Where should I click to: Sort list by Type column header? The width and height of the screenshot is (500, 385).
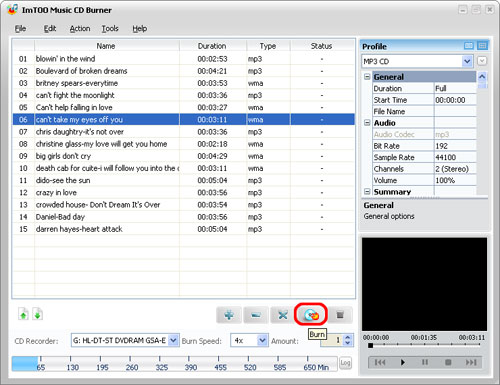[268, 46]
